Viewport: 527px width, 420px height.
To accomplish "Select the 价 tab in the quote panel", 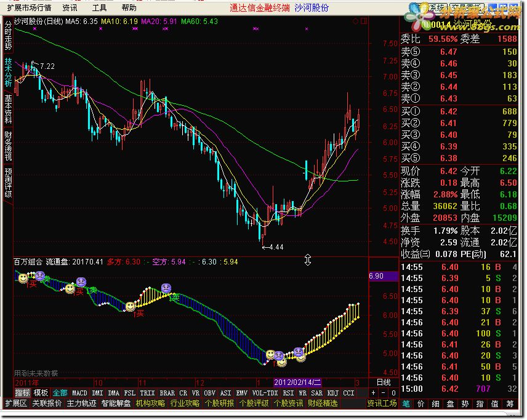I will click(420, 403).
